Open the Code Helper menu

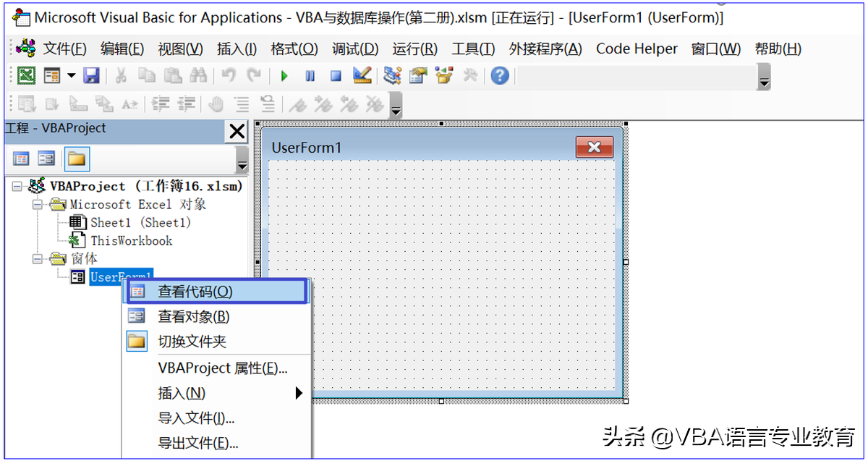coord(637,48)
